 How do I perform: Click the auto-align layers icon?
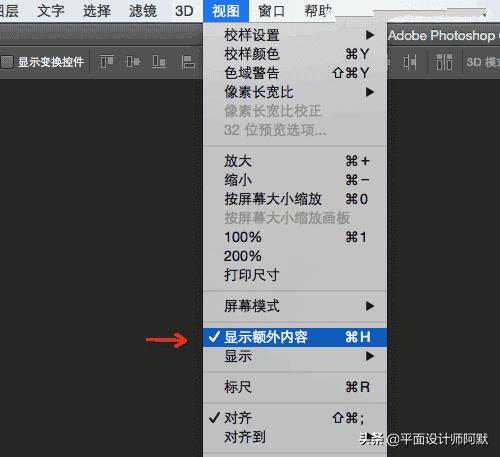click(444, 62)
